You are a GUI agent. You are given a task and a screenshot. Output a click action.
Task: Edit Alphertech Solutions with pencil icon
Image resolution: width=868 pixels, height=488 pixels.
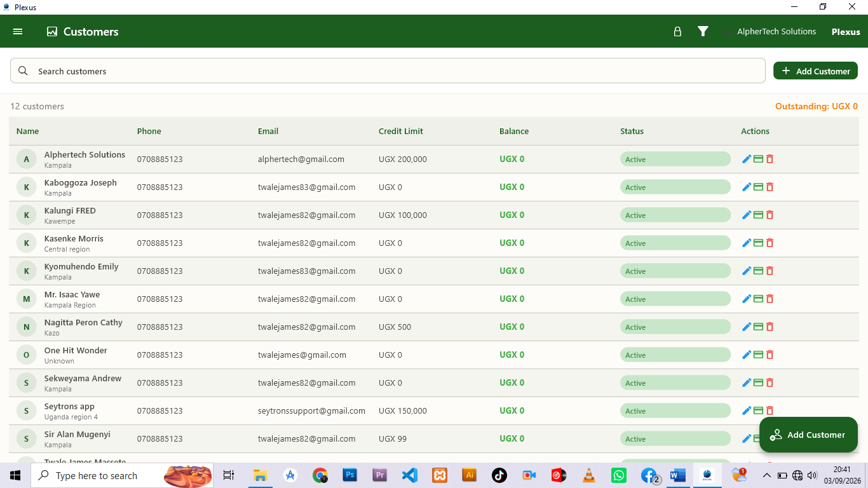pyautogui.click(x=747, y=159)
